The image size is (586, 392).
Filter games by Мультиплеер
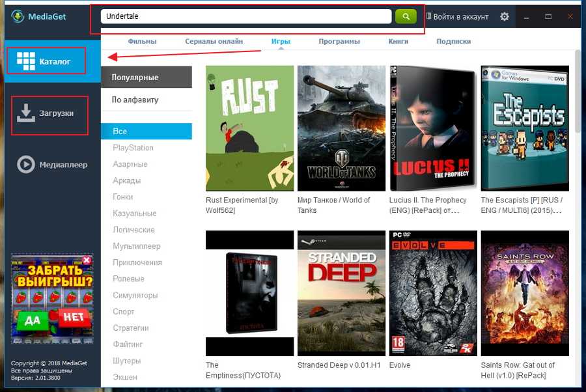(137, 246)
